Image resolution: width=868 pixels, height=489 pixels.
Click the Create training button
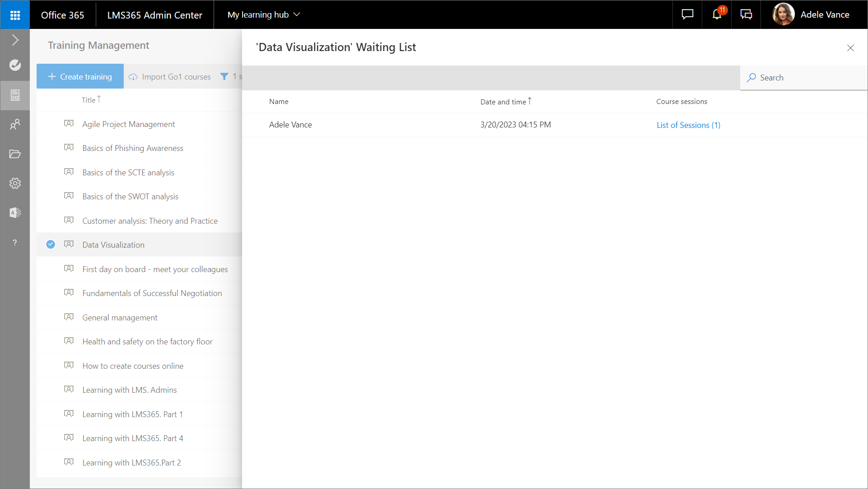(x=80, y=76)
